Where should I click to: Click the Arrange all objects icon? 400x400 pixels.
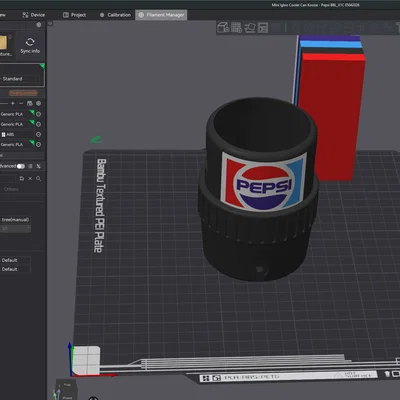coord(263,28)
